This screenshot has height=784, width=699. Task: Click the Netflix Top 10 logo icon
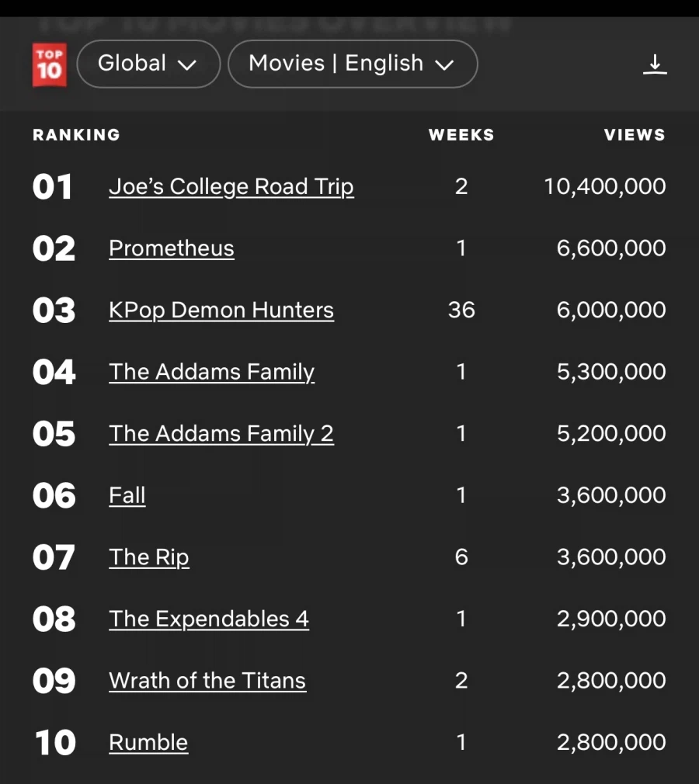[49, 64]
